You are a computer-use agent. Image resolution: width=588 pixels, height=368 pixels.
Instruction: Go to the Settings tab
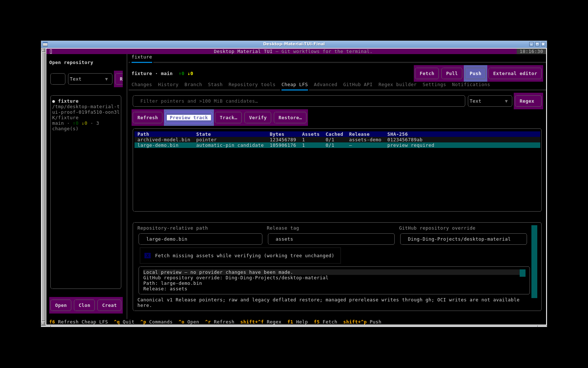(x=434, y=85)
